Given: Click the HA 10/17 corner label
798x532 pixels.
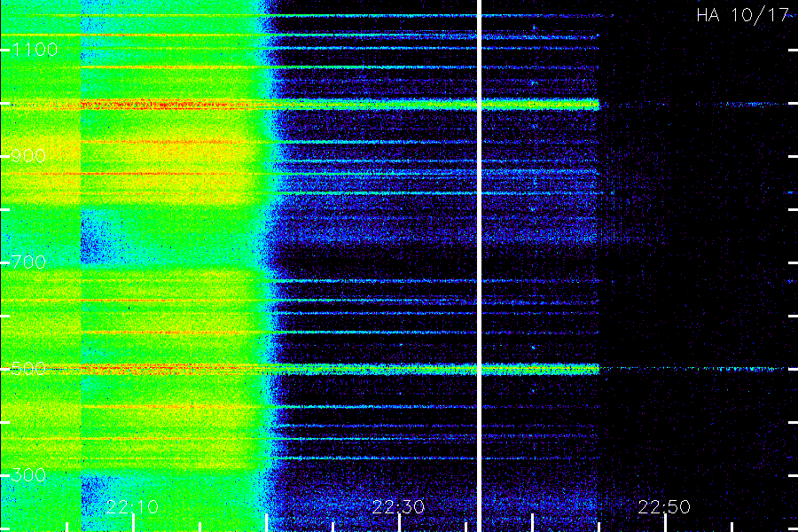Looking at the screenshot, I should 742,15.
